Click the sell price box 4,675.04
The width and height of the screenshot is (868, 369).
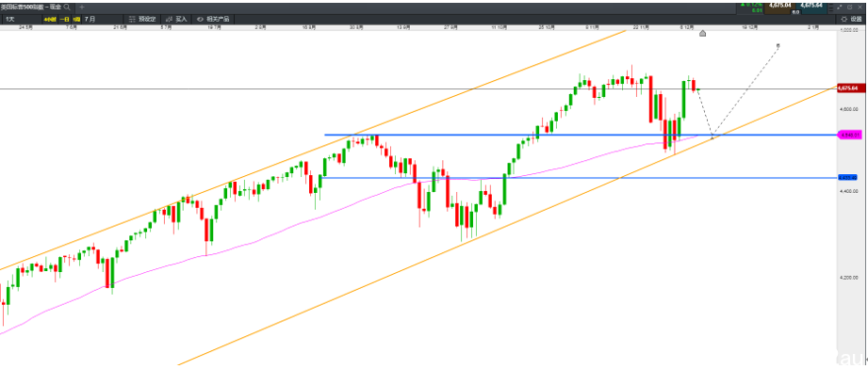pos(779,8)
